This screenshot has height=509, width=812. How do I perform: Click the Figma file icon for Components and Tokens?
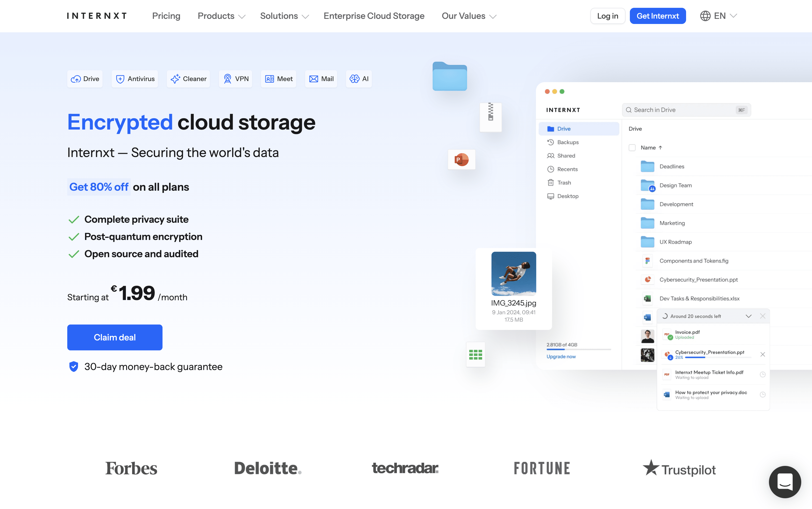(x=647, y=261)
